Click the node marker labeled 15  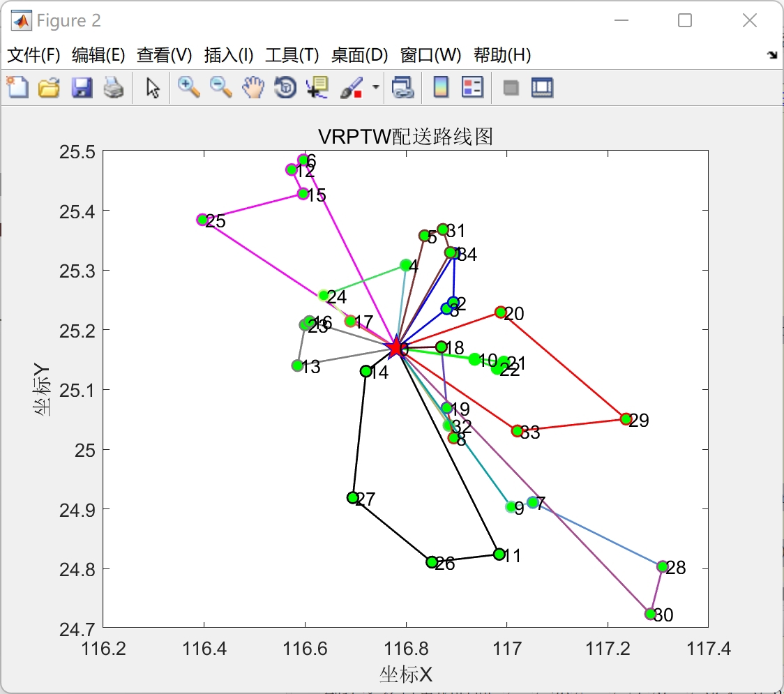tap(303, 193)
